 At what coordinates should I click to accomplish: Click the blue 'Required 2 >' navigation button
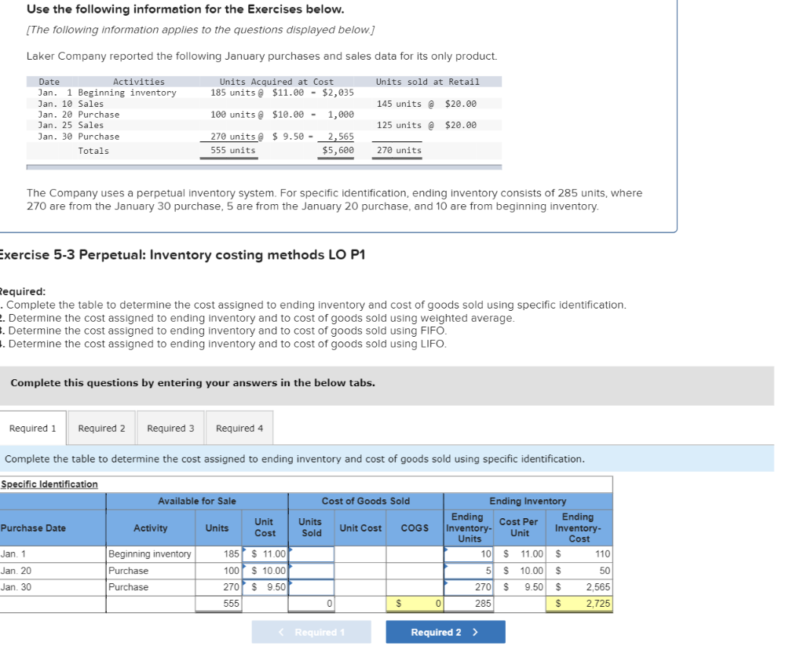coord(445,631)
